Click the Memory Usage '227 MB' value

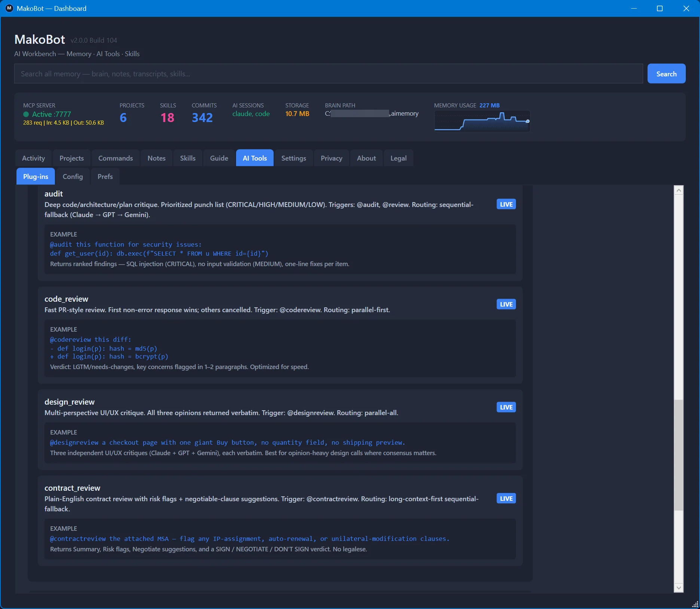pos(489,106)
